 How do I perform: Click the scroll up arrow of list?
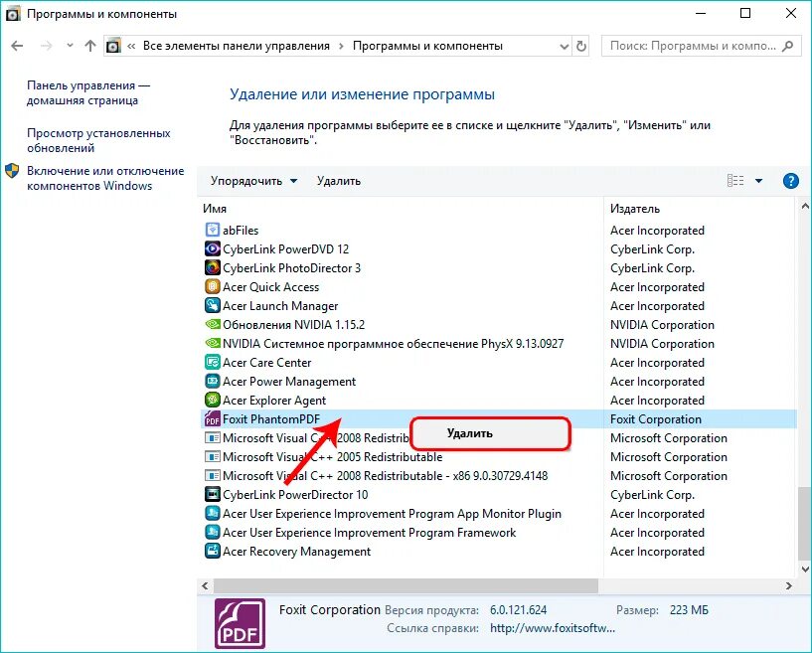point(805,206)
